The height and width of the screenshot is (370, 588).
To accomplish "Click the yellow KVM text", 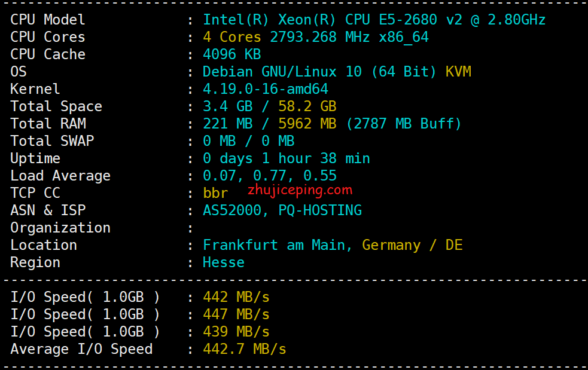I will (x=458, y=72).
